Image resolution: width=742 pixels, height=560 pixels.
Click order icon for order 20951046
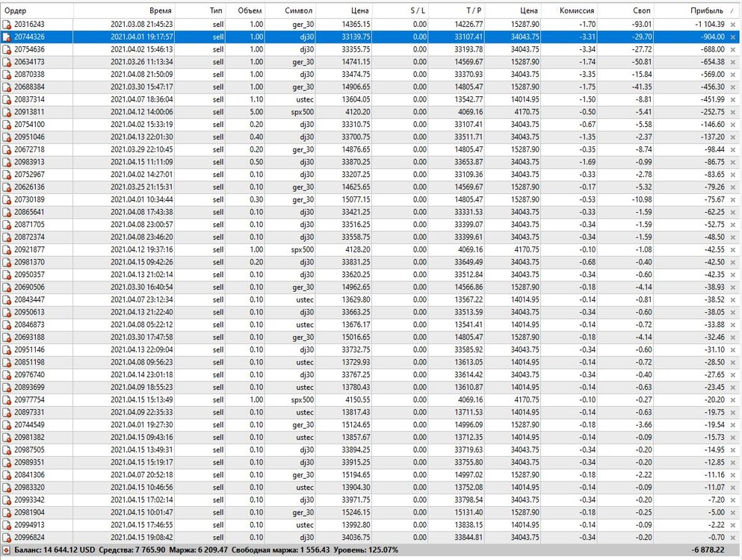(x=7, y=137)
